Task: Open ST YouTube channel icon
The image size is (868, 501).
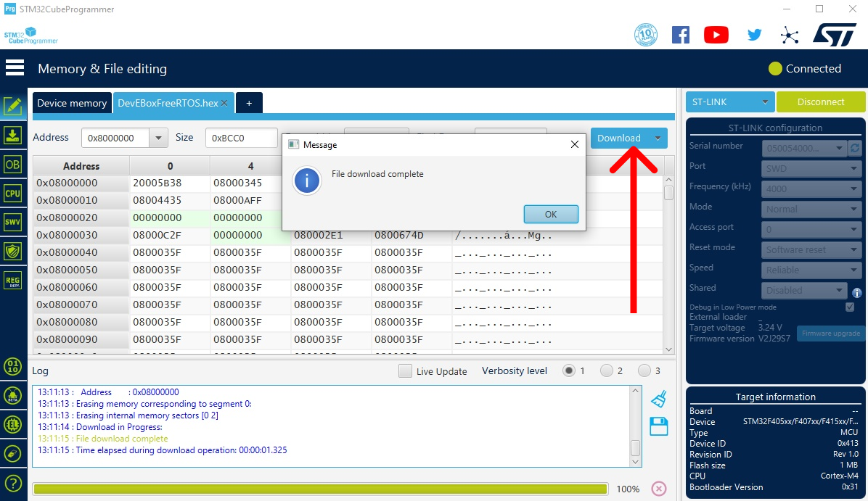Action: 716,35
